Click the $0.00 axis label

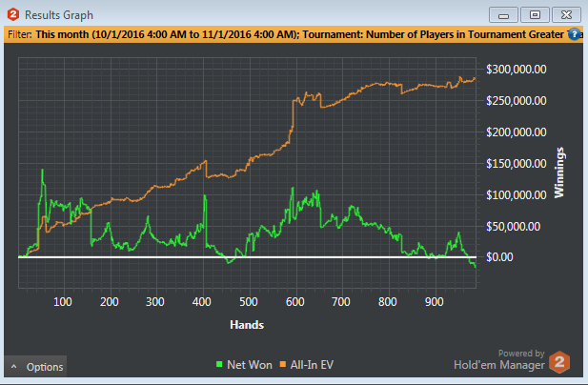(x=499, y=257)
